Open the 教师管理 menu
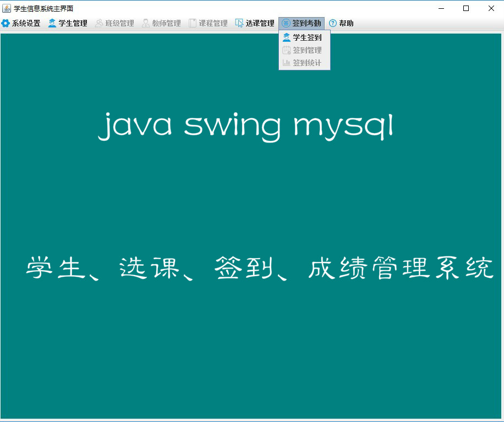504x422 pixels. click(x=161, y=23)
